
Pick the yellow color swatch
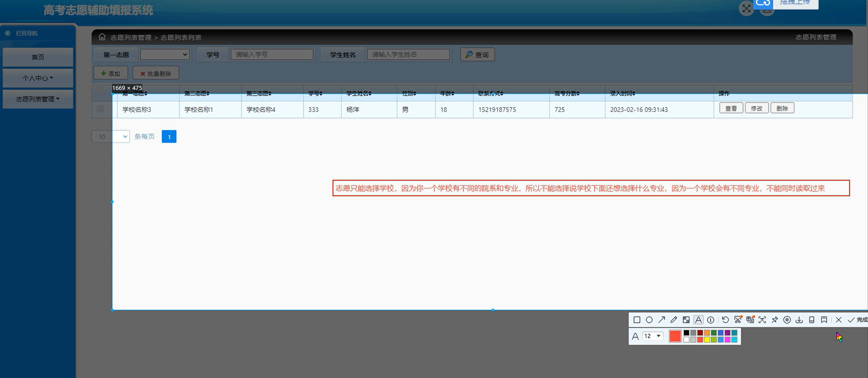(707, 340)
